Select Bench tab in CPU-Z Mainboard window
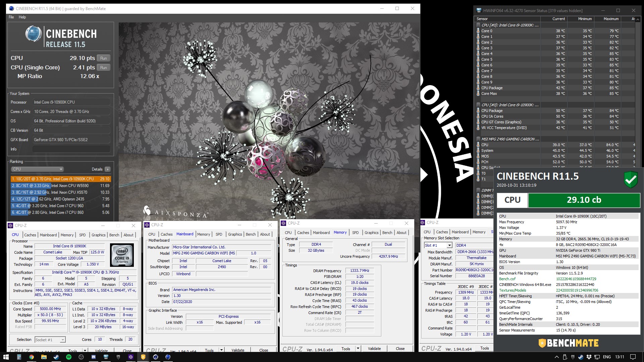644x362 pixels. pos(251,234)
